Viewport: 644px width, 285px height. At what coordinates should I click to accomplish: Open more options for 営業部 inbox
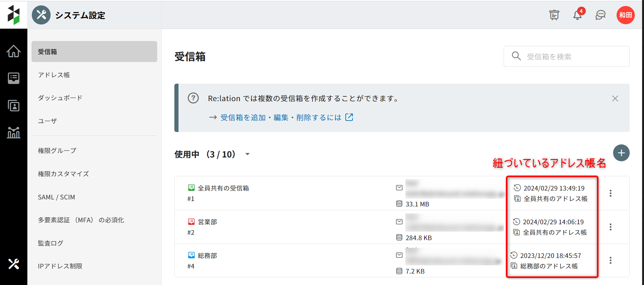[610, 227]
